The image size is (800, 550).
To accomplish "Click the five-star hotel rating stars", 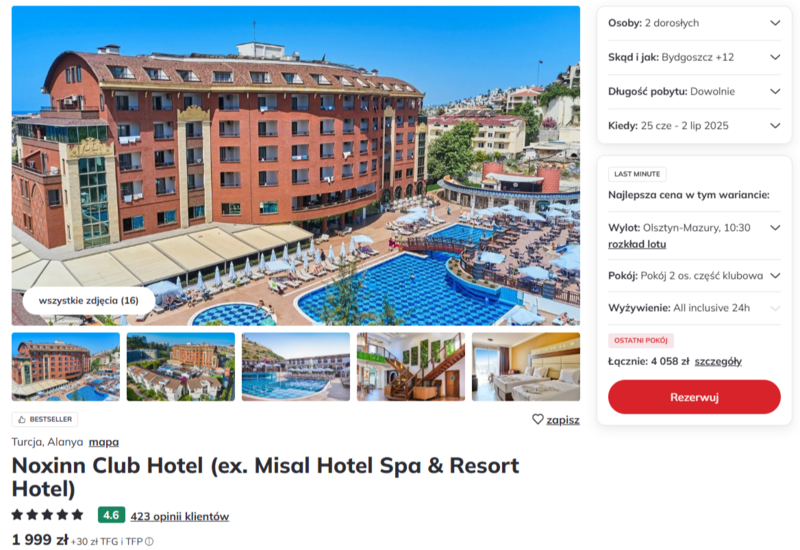I will point(47,515).
